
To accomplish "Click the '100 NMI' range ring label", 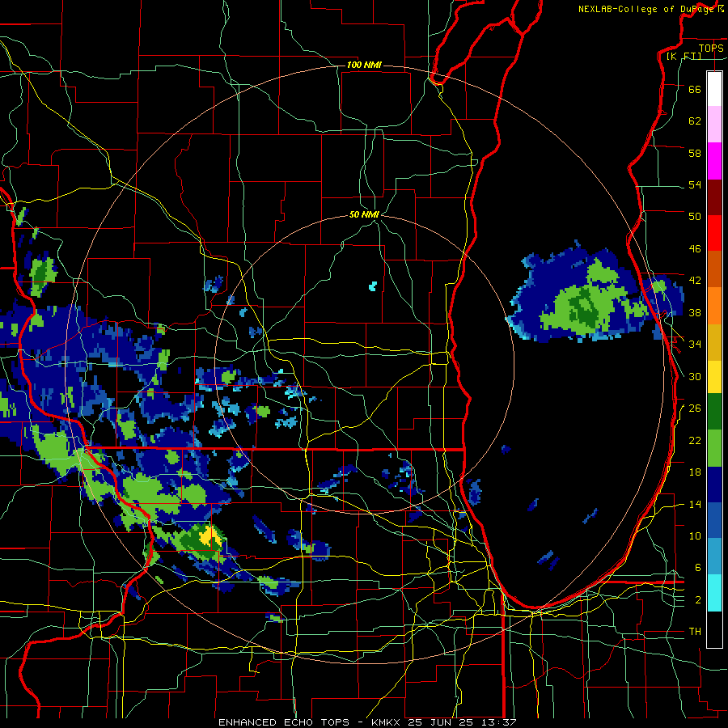I will click(x=364, y=65).
